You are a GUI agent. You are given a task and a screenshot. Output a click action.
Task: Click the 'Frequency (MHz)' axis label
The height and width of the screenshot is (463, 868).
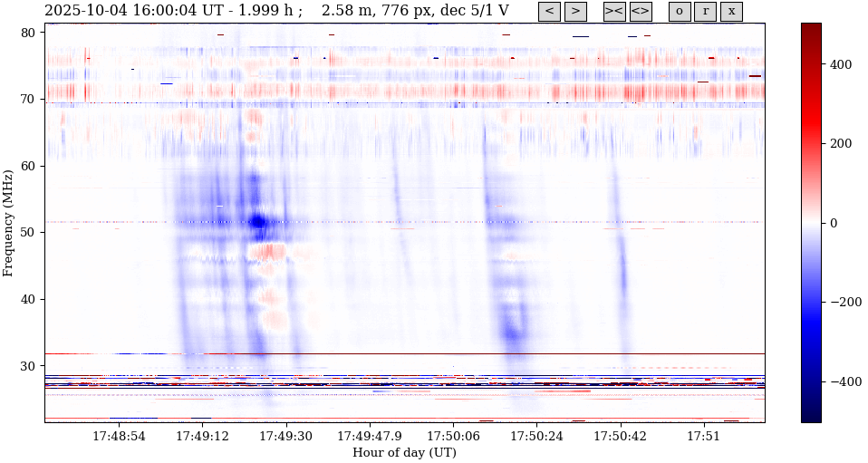click(x=8, y=223)
